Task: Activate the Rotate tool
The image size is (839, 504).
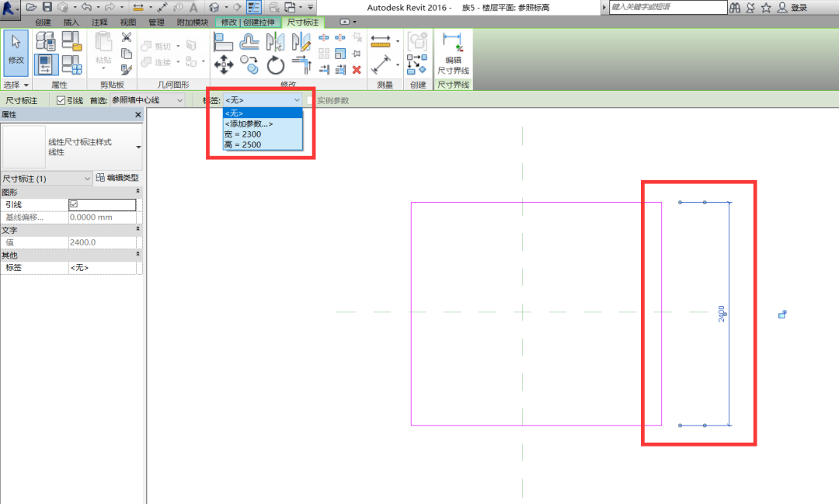Action: click(276, 65)
